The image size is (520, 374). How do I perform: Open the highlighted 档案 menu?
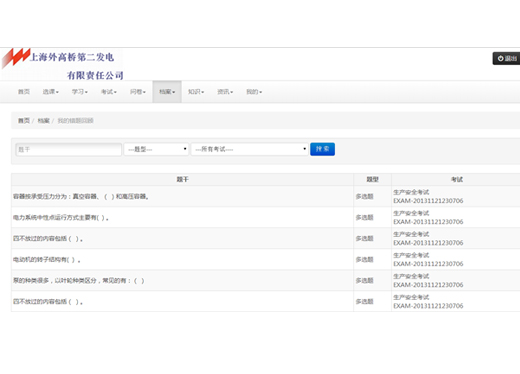tap(167, 92)
